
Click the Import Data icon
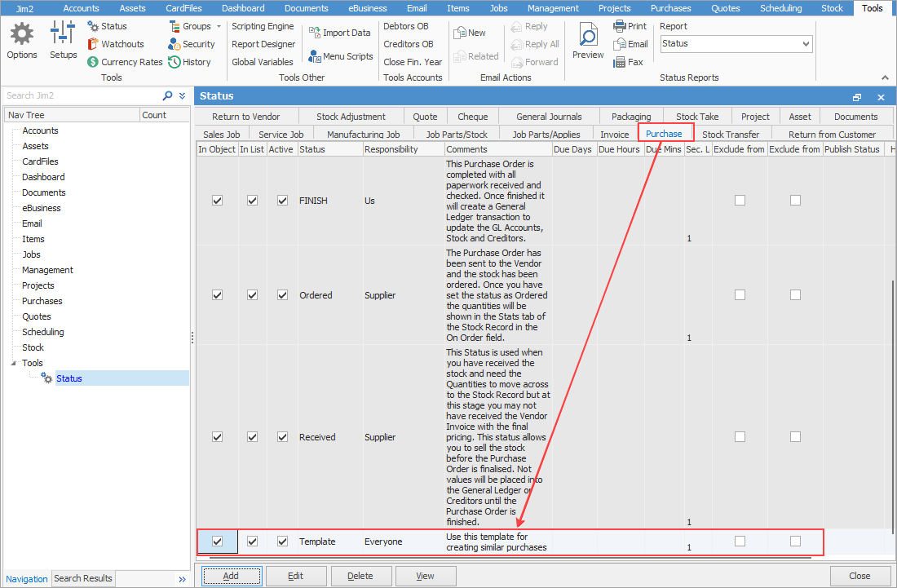coord(316,33)
